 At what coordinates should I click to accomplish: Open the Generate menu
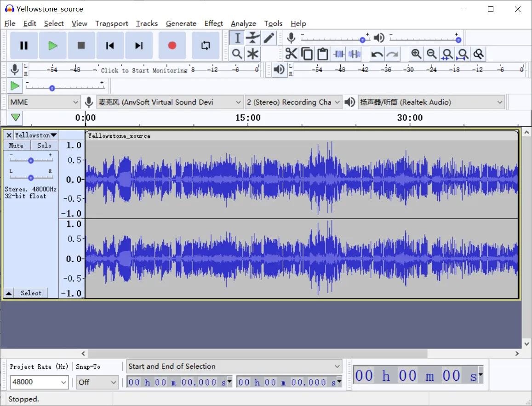(x=181, y=23)
